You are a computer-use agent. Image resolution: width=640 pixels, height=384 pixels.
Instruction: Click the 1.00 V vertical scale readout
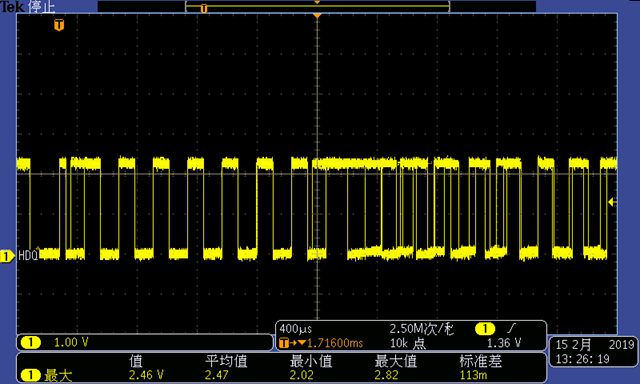click(x=71, y=342)
